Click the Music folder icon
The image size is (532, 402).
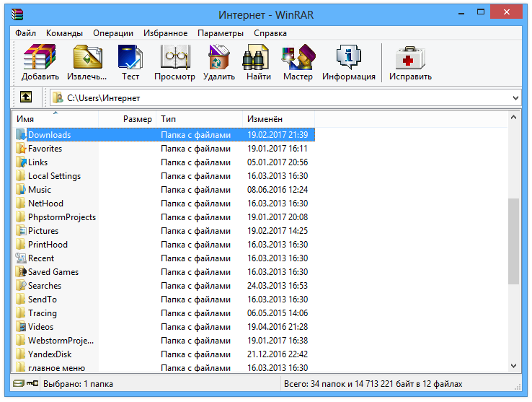[21, 190]
